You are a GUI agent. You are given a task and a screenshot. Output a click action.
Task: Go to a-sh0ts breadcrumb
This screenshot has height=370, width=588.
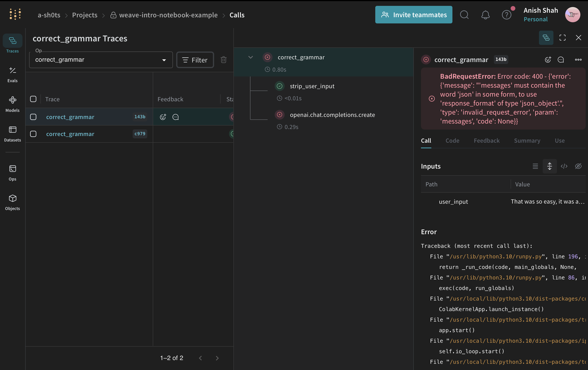coord(49,15)
